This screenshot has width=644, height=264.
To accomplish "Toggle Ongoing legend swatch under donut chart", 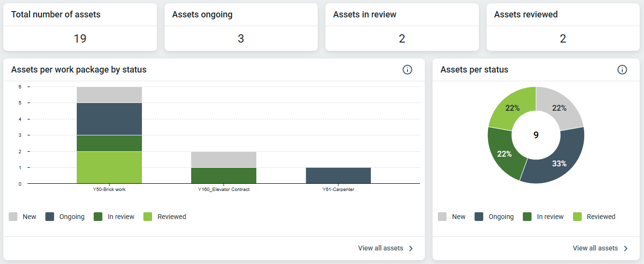I will coord(479,217).
